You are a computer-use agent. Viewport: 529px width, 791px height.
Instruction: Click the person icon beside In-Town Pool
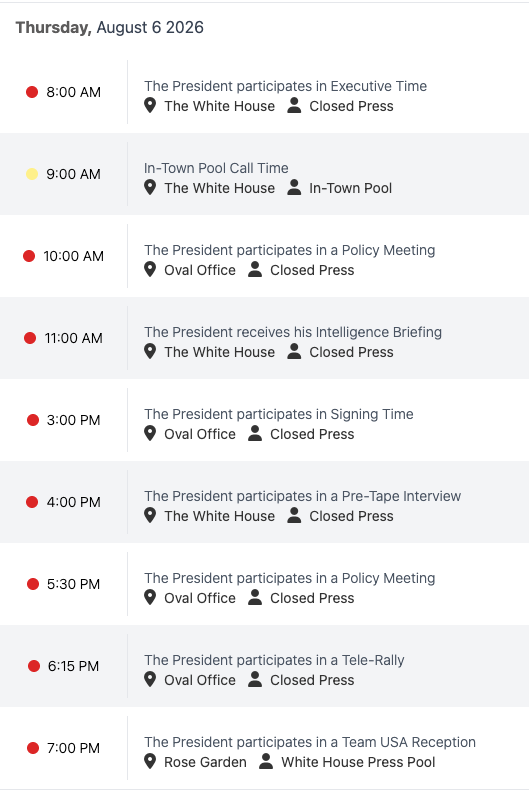coord(294,187)
